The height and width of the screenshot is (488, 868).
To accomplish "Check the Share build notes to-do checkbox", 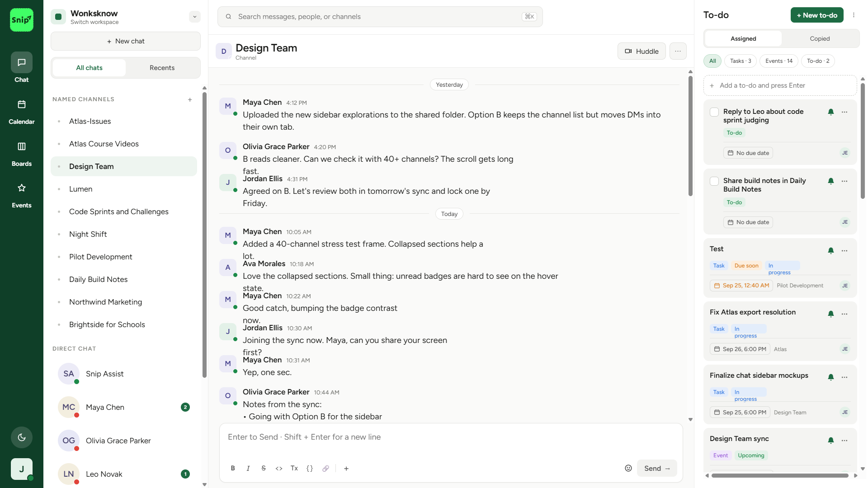I will pos(714,181).
